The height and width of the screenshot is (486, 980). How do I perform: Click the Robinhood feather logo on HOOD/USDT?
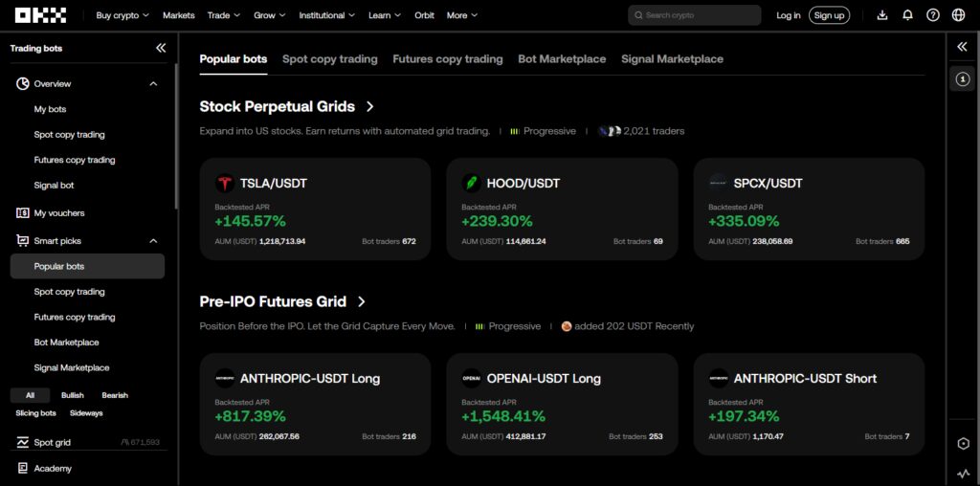[x=471, y=184]
